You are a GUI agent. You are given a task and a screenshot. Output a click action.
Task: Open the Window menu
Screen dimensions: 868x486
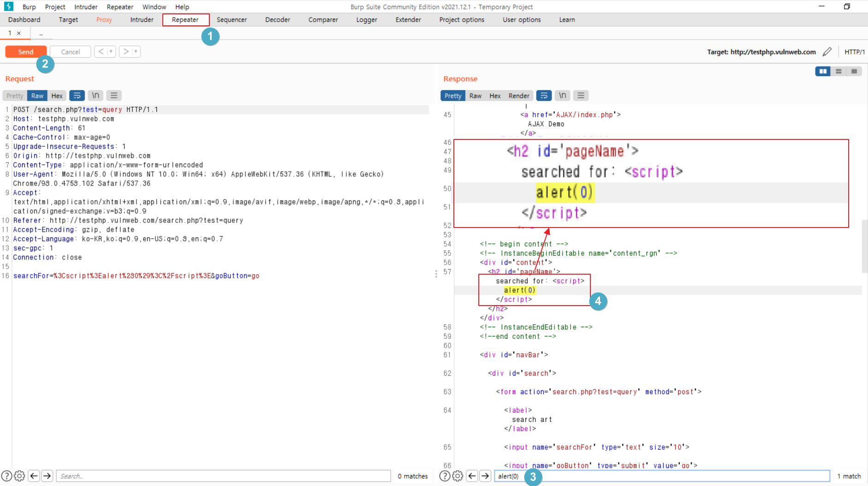[x=154, y=7]
